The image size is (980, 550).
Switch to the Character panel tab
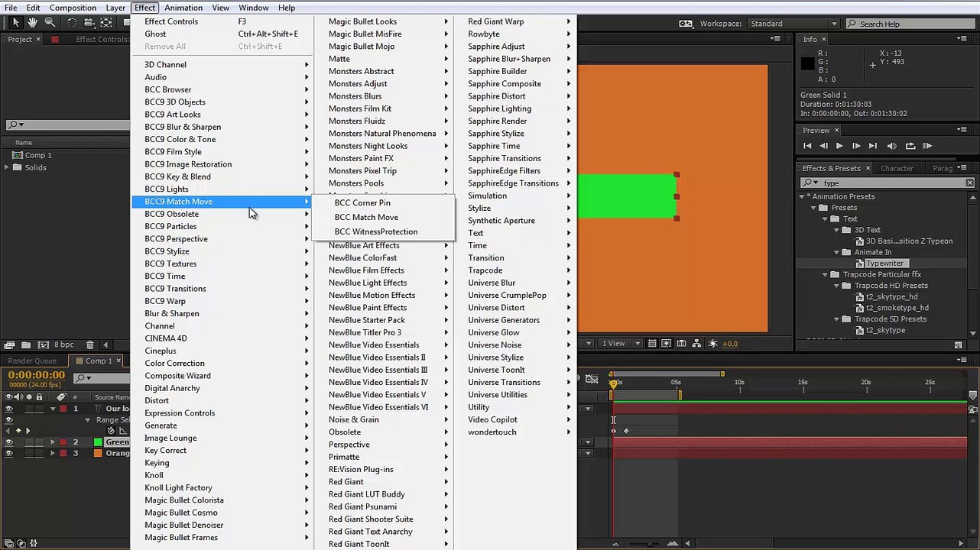pyautogui.click(x=897, y=168)
